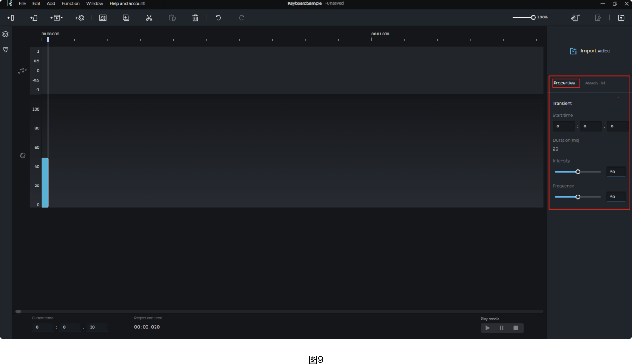Undo the last action

click(x=218, y=18)
